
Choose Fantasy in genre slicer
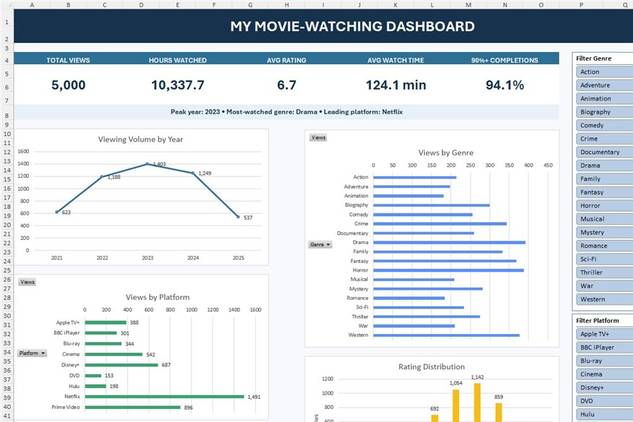[x=604, y=192]
